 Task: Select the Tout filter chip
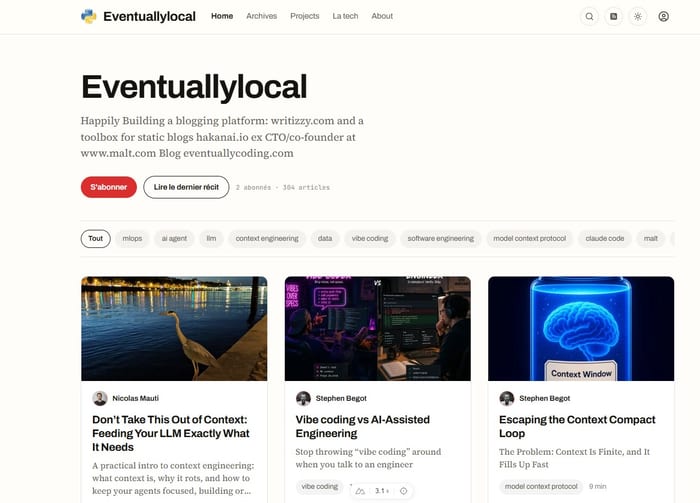(96, 239)
